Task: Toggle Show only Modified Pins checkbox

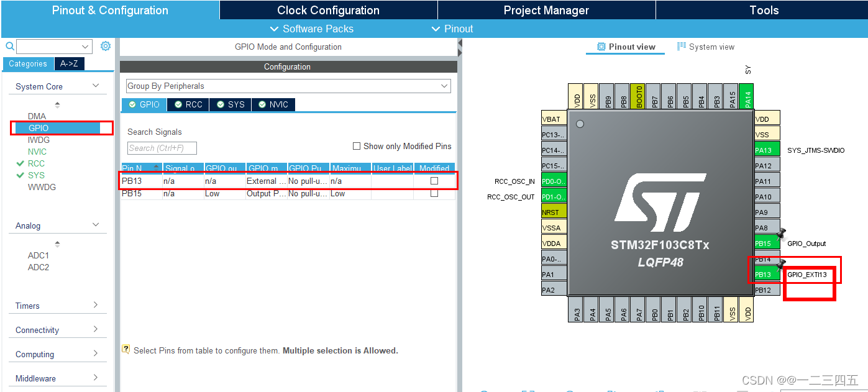Action: click(x=357, y=146)
